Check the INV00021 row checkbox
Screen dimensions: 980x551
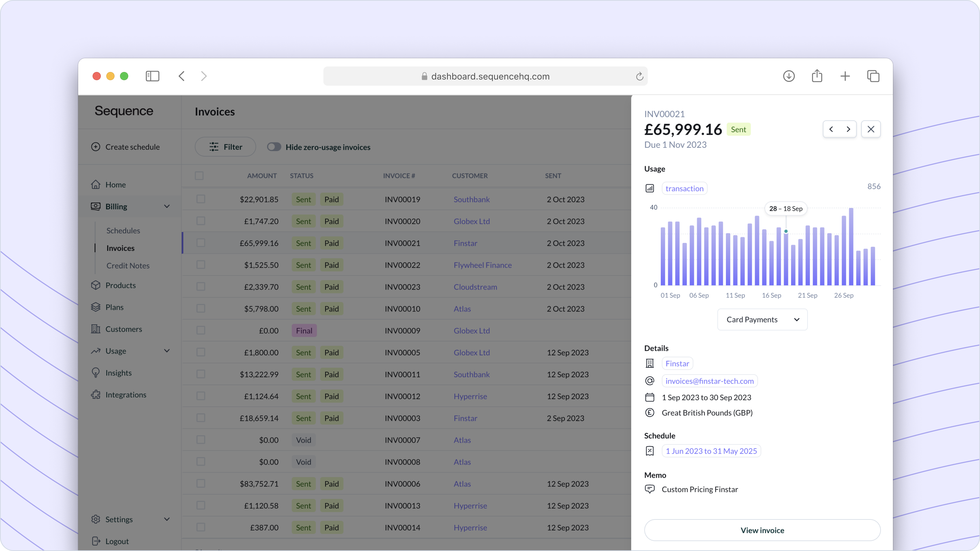200,242
